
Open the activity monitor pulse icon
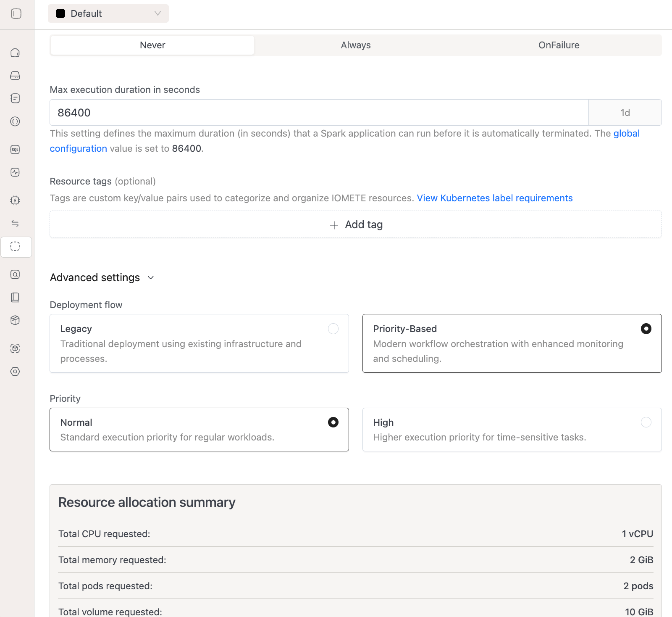(x=15, y=172)
